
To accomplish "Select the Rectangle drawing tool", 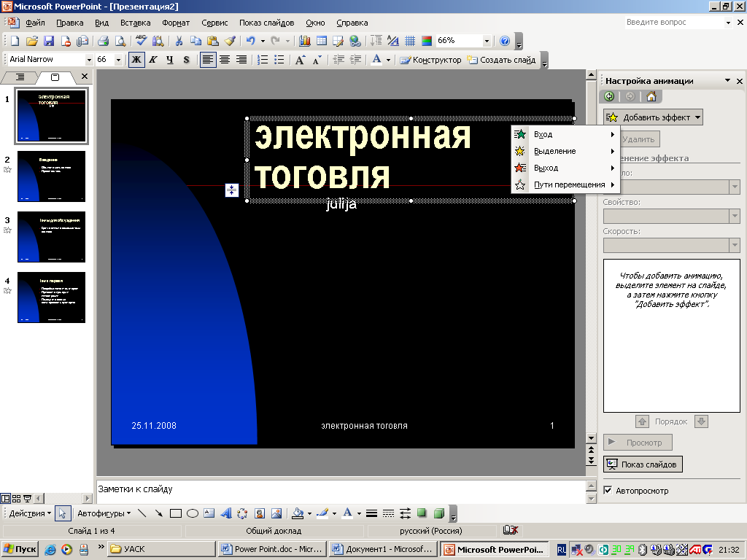I will coord(176,513).
